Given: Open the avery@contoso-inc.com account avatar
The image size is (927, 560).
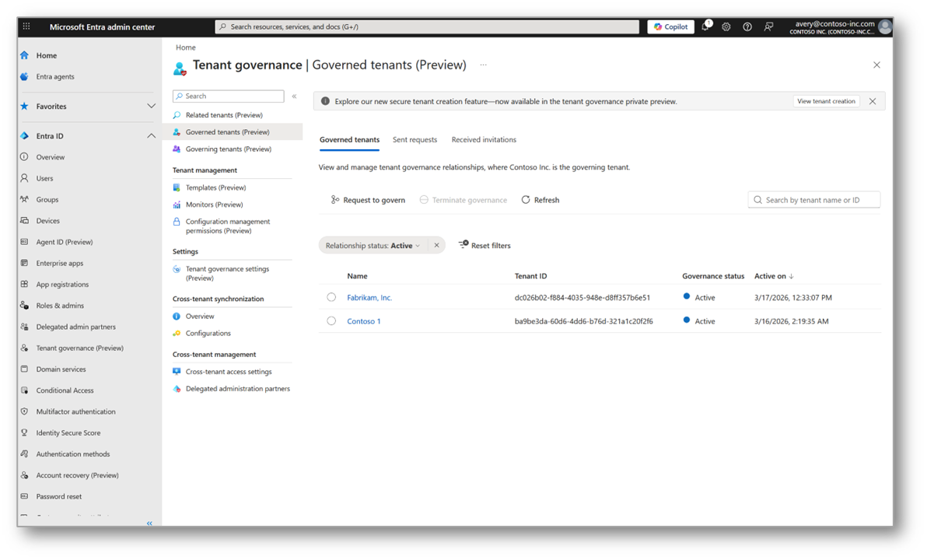Looking at the screenshot, I should (x=885, y=26).
